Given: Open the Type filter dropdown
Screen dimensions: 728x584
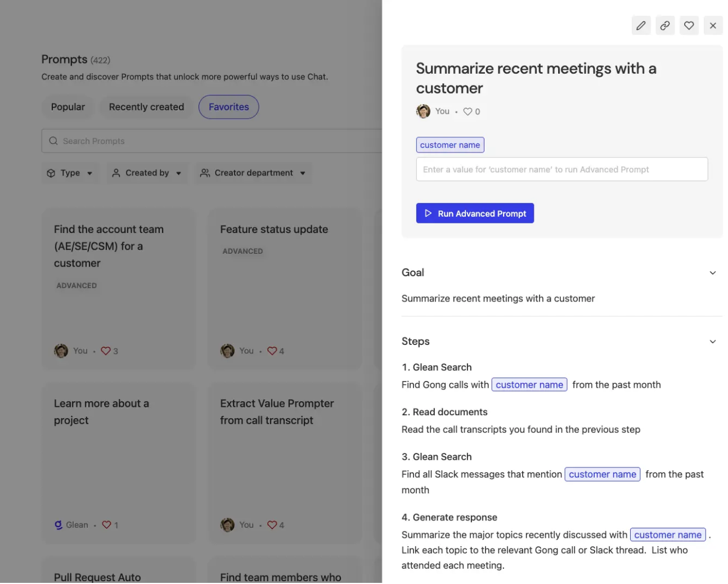Looking at the screenshot, I should 70,173.
